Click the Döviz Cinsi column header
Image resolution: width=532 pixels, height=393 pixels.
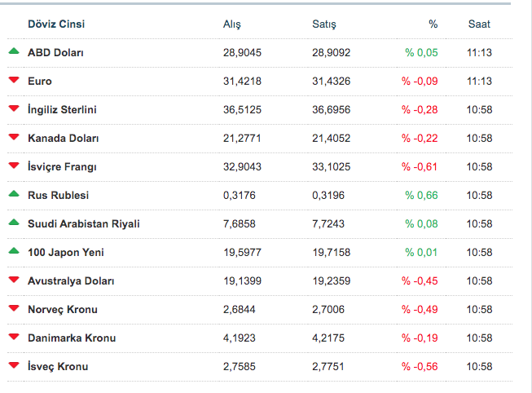(x=55, y=24)
